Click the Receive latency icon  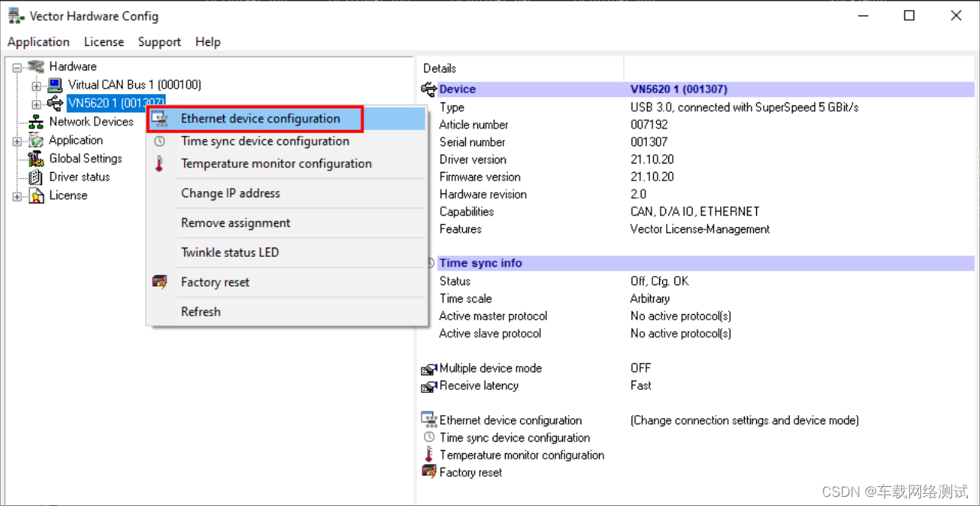(429, 387)
